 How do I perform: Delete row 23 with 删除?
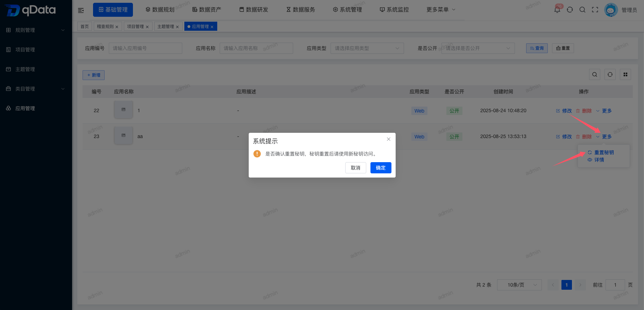click(584, 137)
